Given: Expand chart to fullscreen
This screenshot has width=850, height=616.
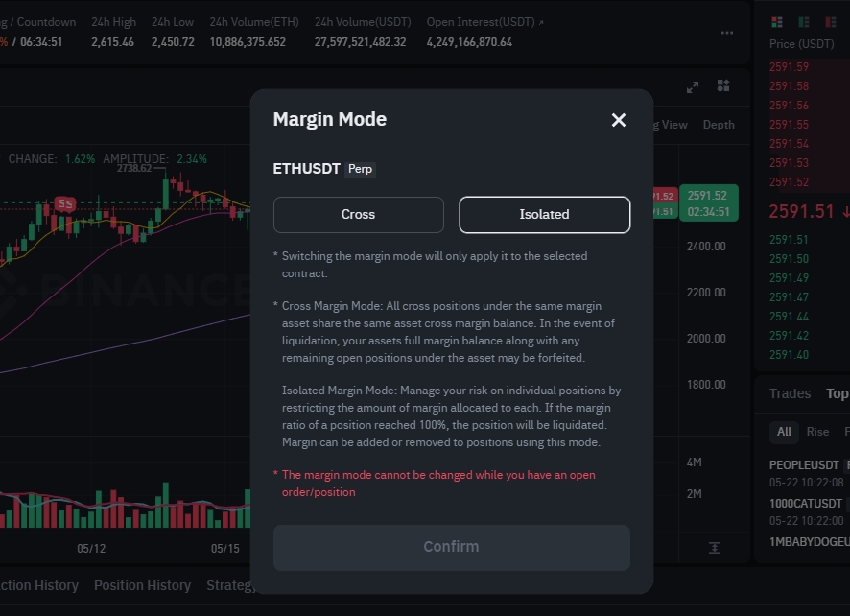Looking at the screenshot, I should (693, 87).
